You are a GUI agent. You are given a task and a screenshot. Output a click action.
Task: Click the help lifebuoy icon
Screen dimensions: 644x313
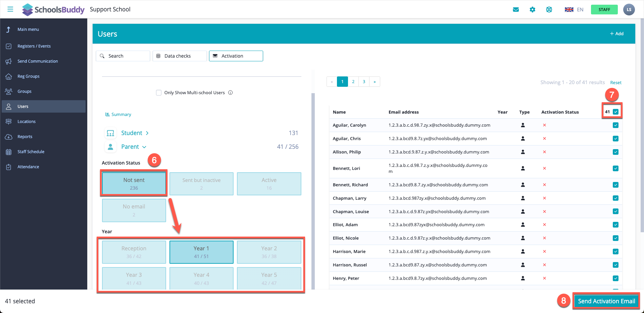[549, 9]
